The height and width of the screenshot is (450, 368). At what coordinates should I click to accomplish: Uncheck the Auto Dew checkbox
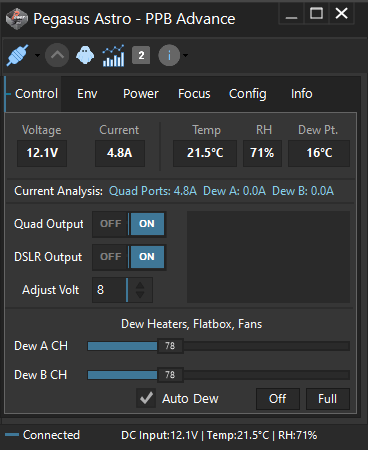pyautogui.click(x=146, y=398)
